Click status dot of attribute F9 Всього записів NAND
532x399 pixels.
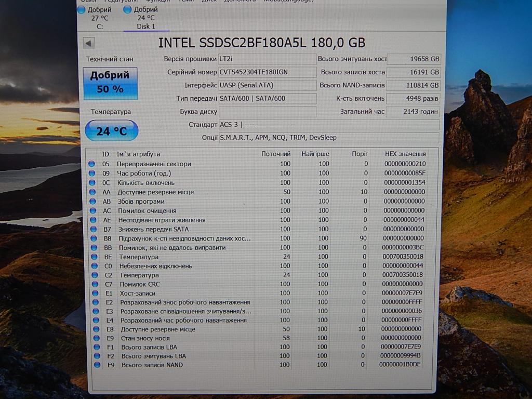[98, 365]
